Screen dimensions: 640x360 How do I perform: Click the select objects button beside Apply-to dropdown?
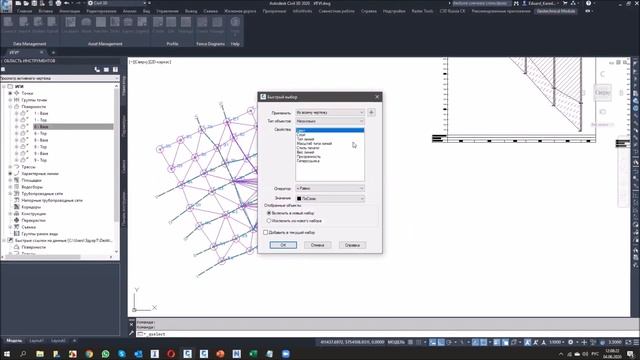(371, 112)
